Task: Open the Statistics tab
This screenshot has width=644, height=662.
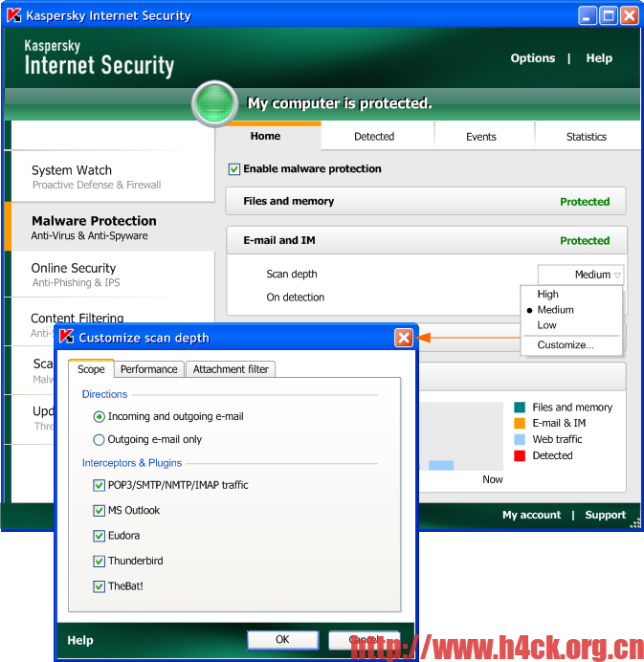Action: pyautogui.click(x=587, y=137)
